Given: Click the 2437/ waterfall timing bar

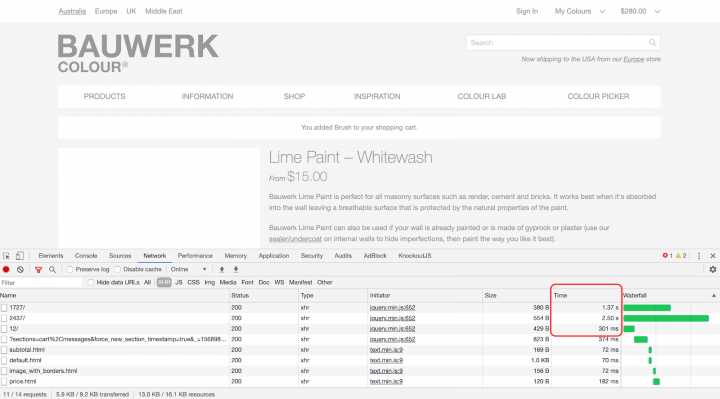Looking at the screenshot, I should click(x=666, y=318).
